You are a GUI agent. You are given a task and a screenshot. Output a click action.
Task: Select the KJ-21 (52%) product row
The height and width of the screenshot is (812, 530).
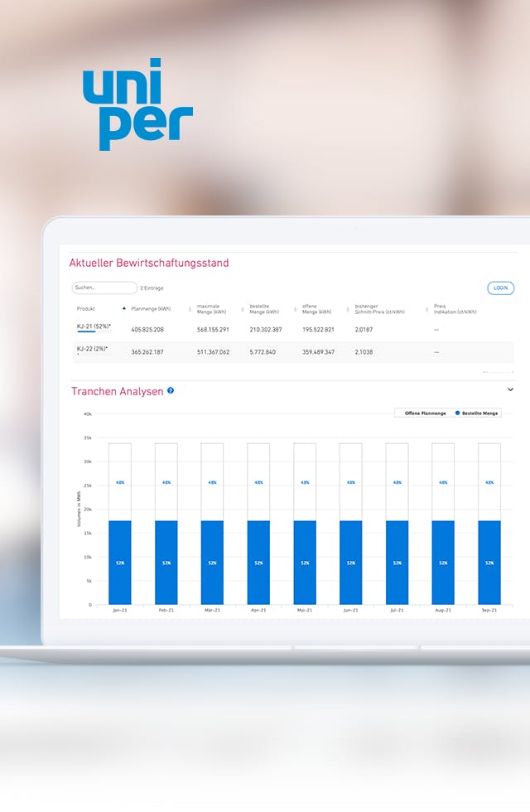coord(95,327)
